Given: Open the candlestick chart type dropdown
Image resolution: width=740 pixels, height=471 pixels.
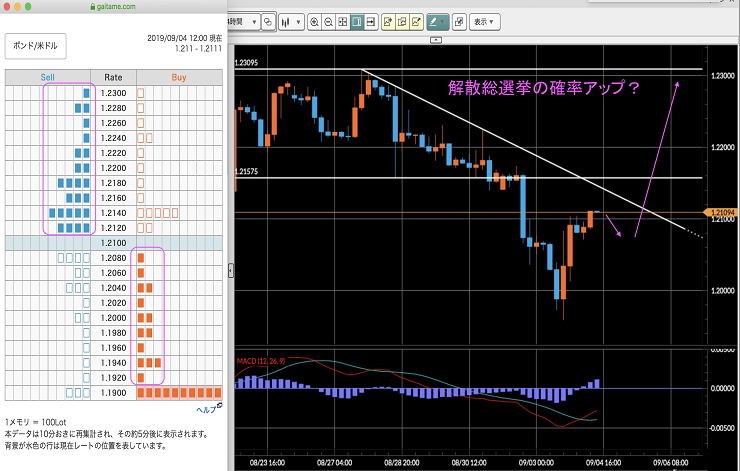Looking at the screenshot, I should pos(291,22).
